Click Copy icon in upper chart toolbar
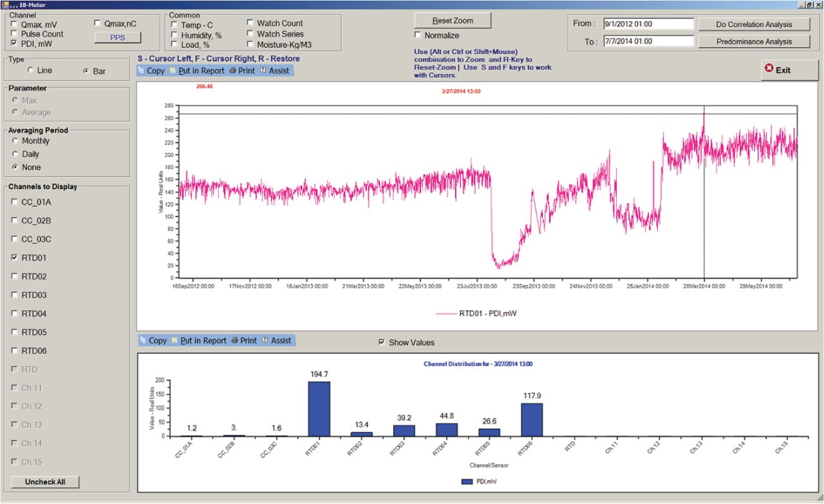 coord(142,71)
